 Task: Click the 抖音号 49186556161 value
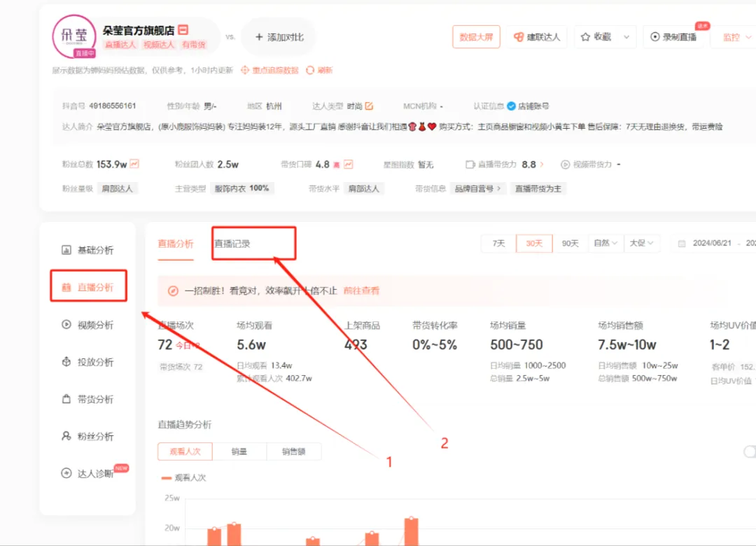[113, 106]
